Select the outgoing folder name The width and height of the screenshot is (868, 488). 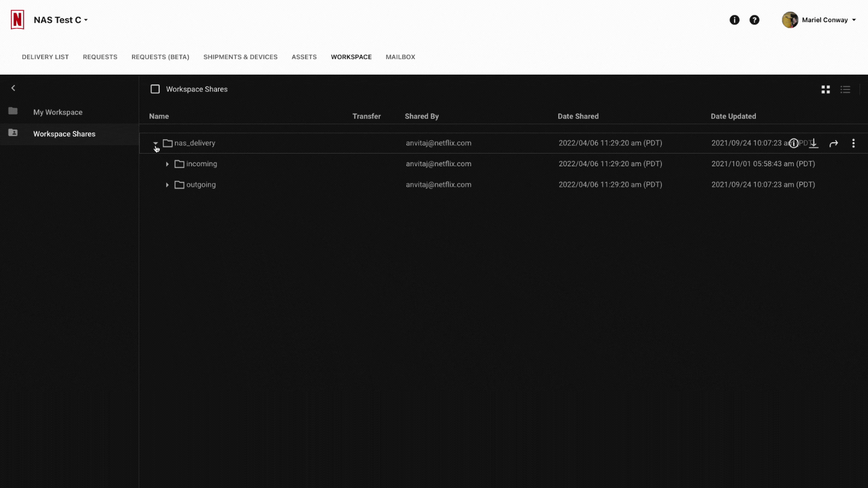(201, 185)
